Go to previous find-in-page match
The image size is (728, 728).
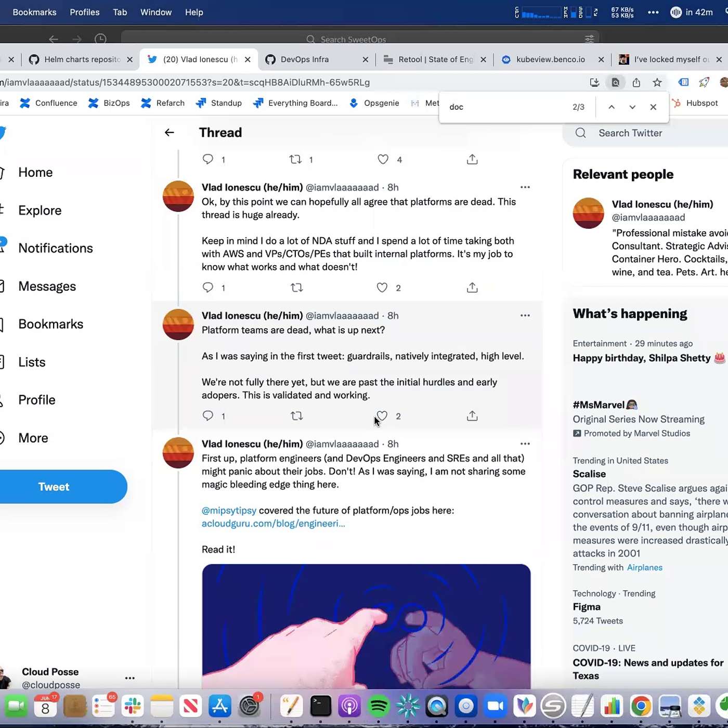(x=612, y=107)
